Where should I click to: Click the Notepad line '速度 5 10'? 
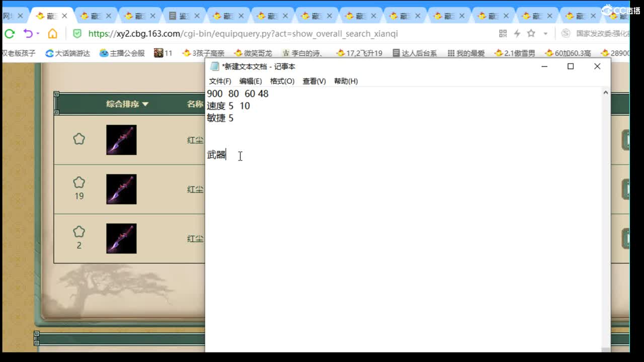[x=228, y=106]
